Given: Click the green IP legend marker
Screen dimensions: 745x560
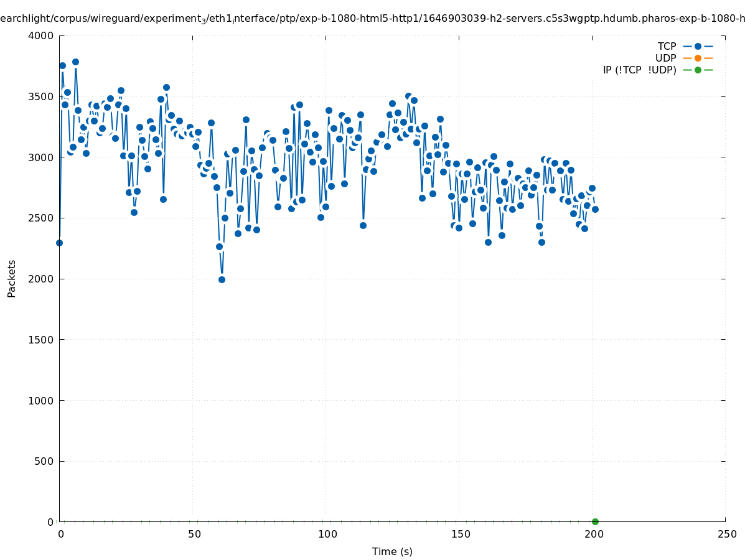Looking at the screenshot, I should (698, 70).
